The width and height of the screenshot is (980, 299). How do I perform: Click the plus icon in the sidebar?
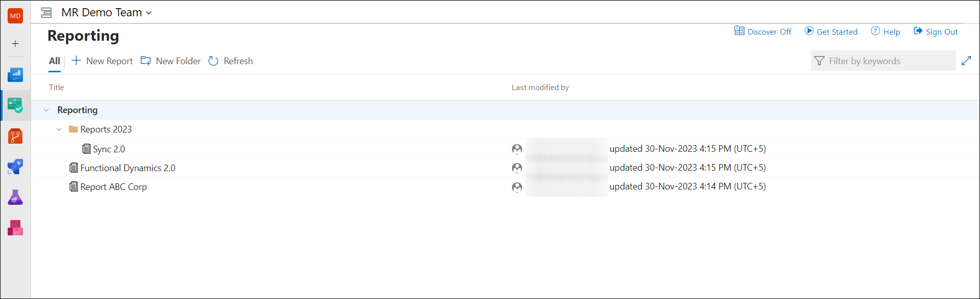click(15, 44)
